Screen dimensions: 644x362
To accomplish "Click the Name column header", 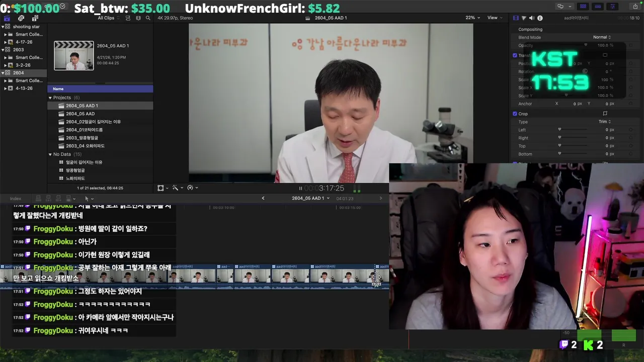I will pos(100,89).
